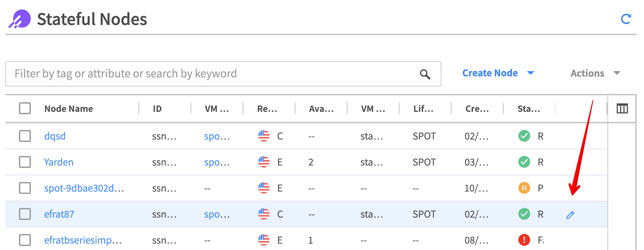This screenshot has height=250, width=644.
Task: Check the box for the dqsd node
Action: pos(25,136)
